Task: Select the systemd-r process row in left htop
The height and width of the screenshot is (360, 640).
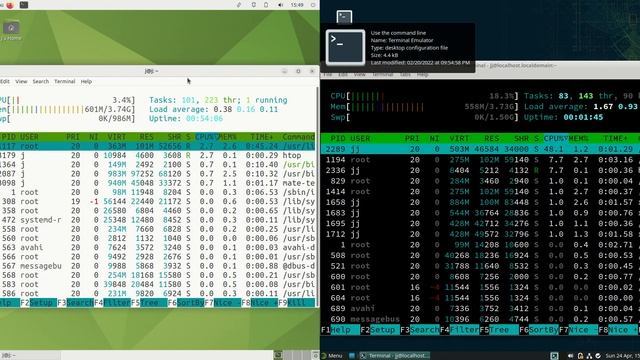Action: [158, 220]
